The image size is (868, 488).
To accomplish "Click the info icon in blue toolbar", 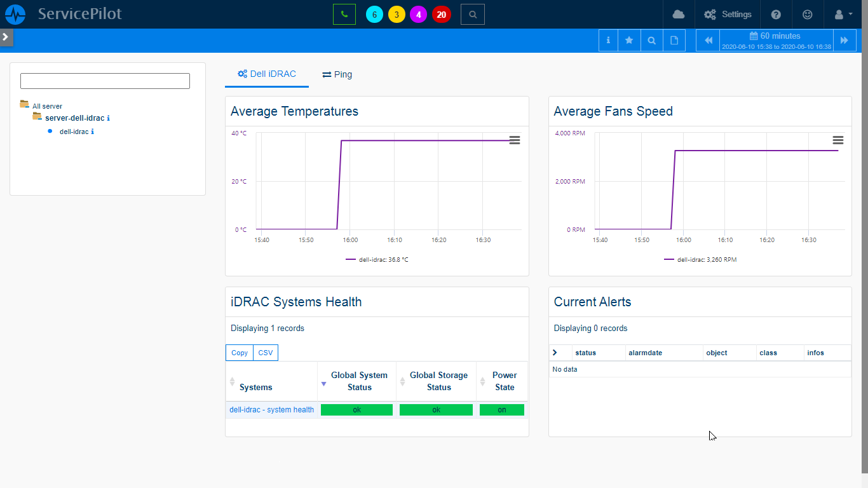I will tap(608, 40).
